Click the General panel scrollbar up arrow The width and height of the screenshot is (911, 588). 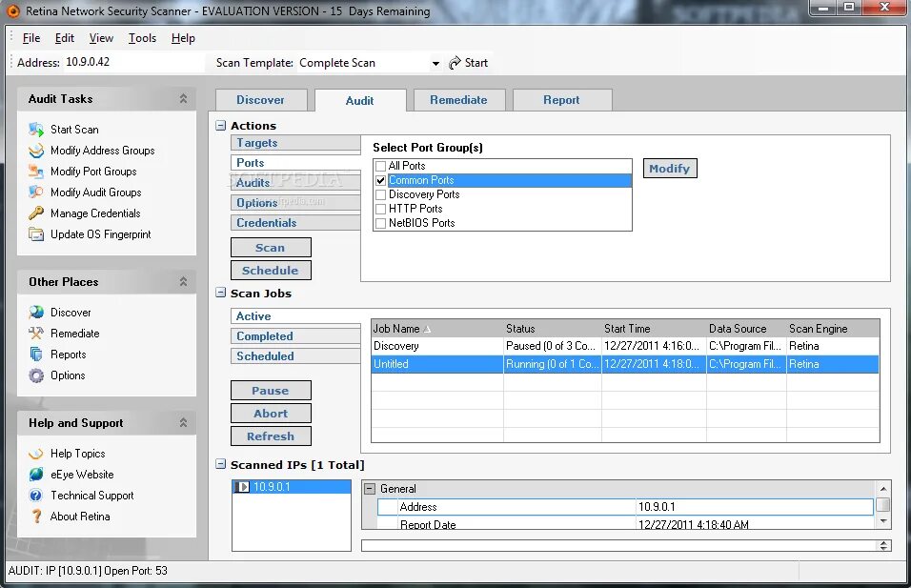coord(883,489)
